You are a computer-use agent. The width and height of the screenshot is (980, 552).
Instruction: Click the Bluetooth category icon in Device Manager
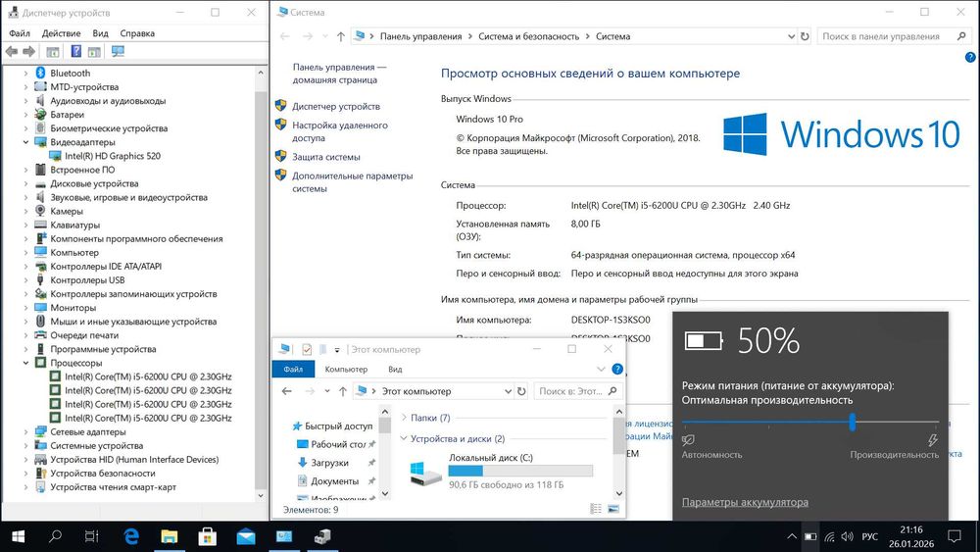tap(40, 74)
